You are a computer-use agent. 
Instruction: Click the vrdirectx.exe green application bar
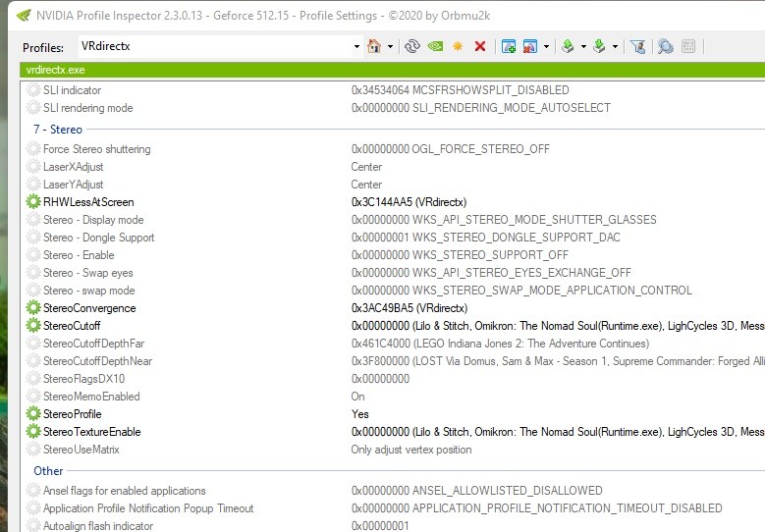(392, 70)
